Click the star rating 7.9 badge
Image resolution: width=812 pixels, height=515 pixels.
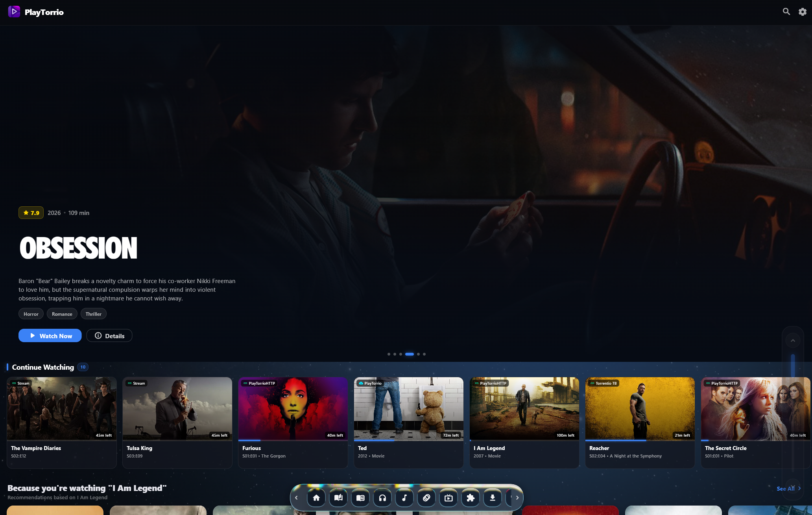(31, 213)
